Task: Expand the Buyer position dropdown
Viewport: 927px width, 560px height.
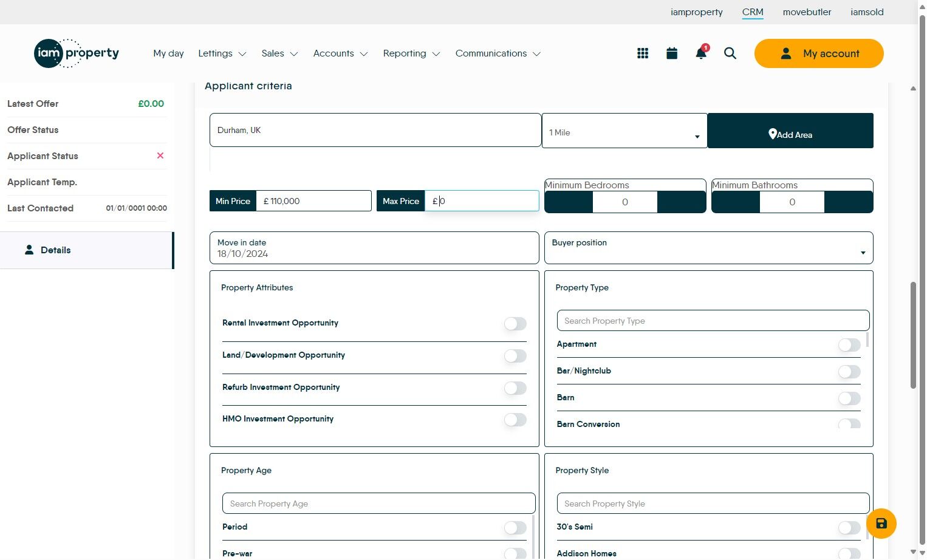Action: (708, 248)
